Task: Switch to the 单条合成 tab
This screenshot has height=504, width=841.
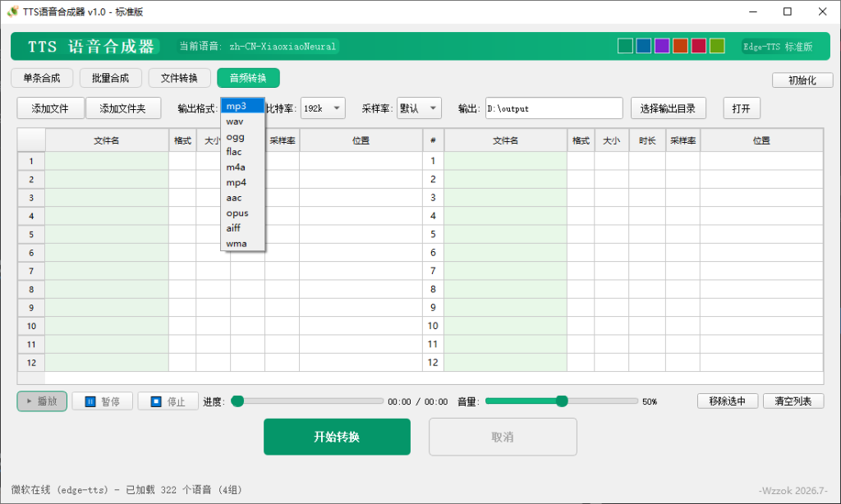Action: 42,78
